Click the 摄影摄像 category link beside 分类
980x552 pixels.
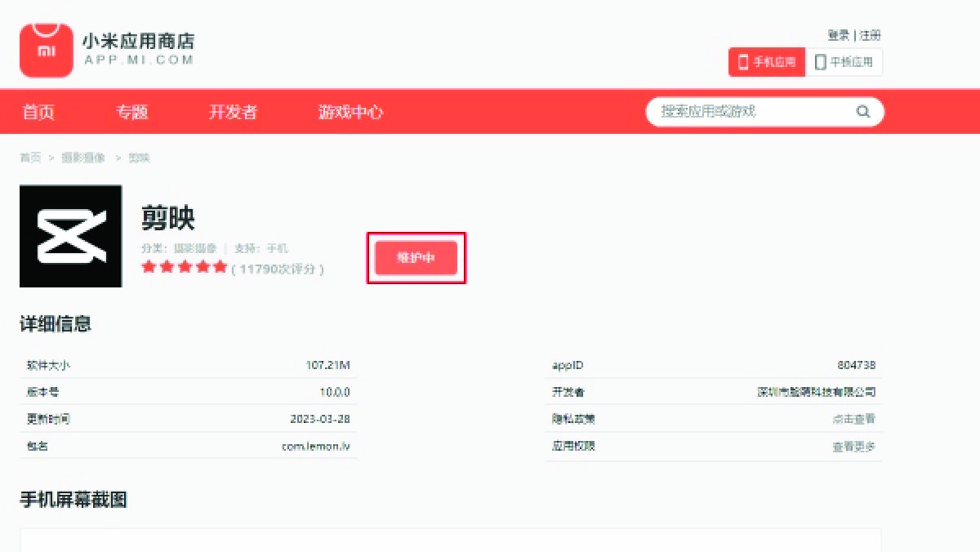(x=195, y=248)
